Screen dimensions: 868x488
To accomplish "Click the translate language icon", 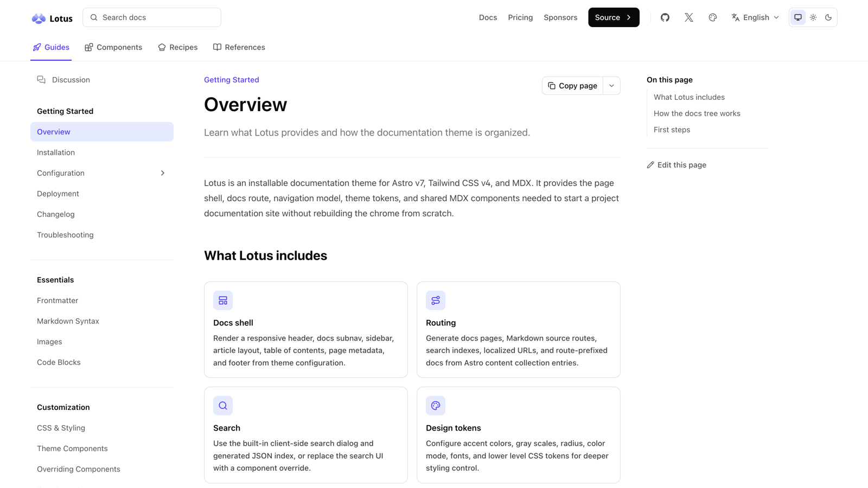I will [736, 17].
